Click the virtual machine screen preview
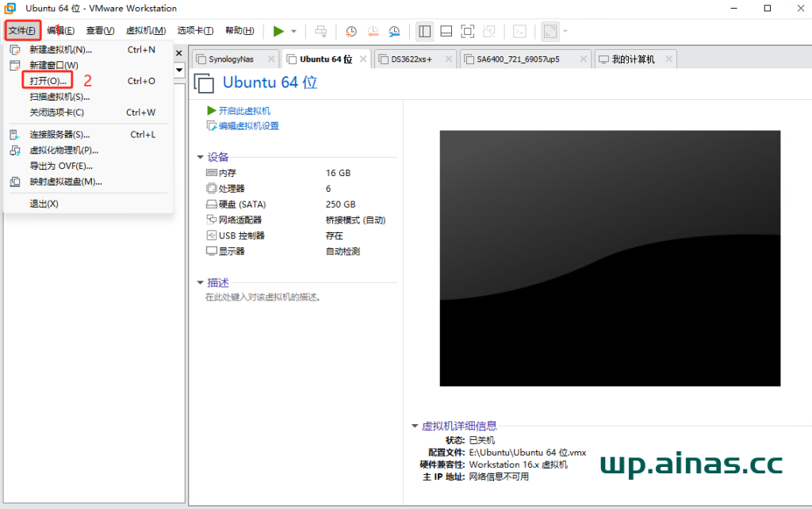 (610, 258)
